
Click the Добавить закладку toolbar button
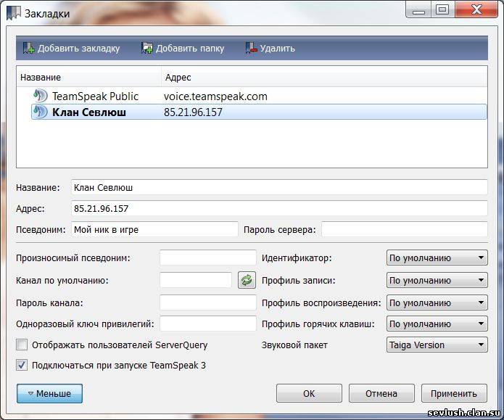(x=71, y=49)
